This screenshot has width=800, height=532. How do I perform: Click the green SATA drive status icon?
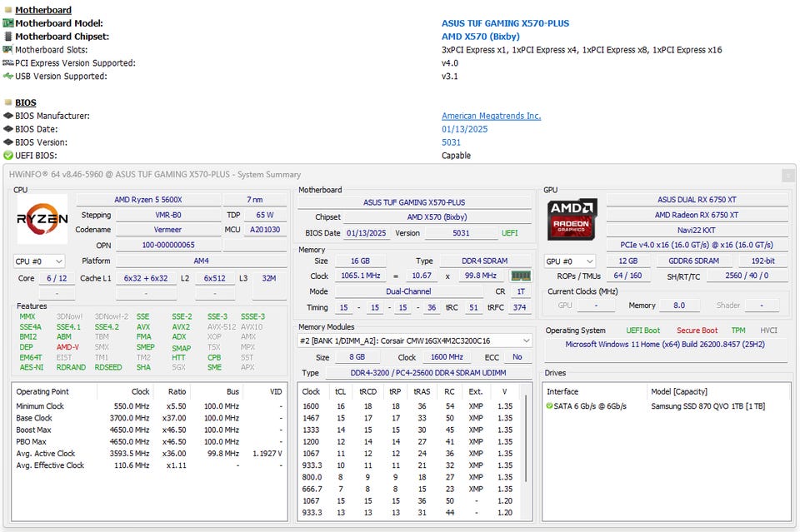pyautogui.click(x=549, y=406)
